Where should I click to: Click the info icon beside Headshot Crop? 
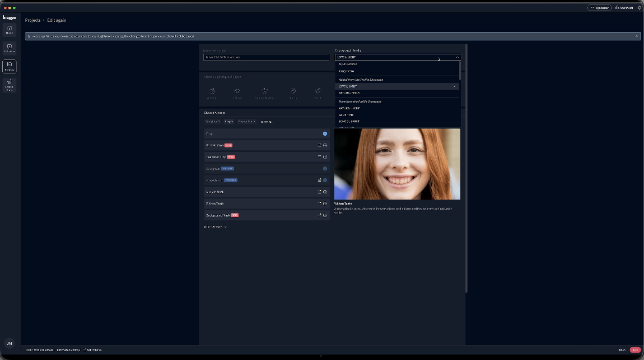[326, 157]
